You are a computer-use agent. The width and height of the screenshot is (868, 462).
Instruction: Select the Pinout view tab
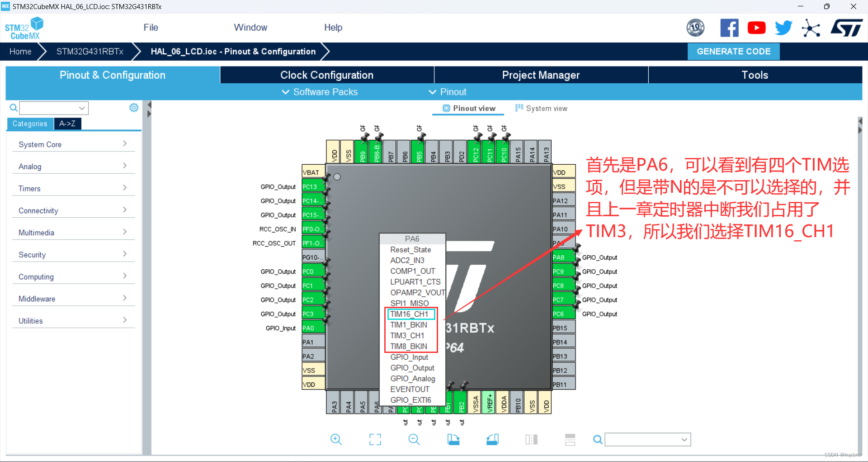[x=469, y=109]
